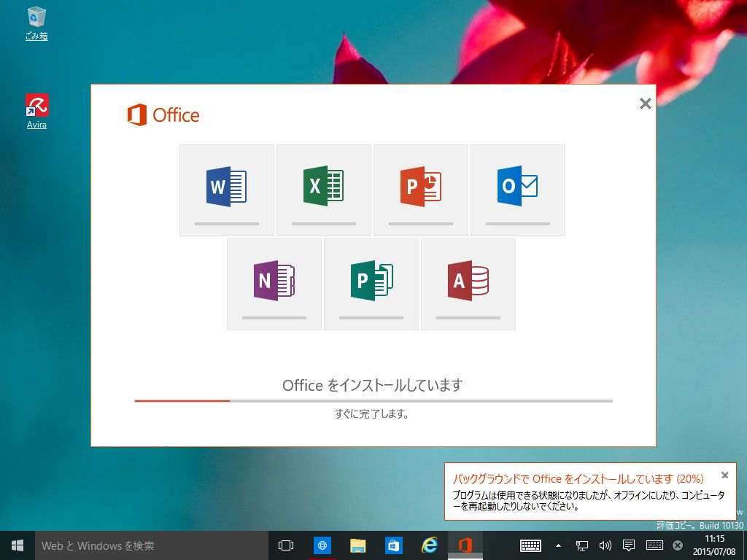Click the Office installation progress bar
The height and width of the screenshot is (560, 747).
tap(373, 401)
